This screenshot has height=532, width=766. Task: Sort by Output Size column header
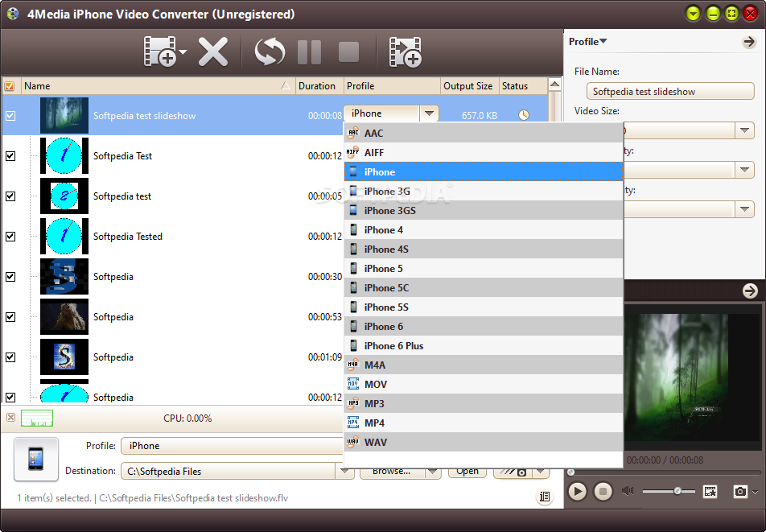[x=469, y=86]
